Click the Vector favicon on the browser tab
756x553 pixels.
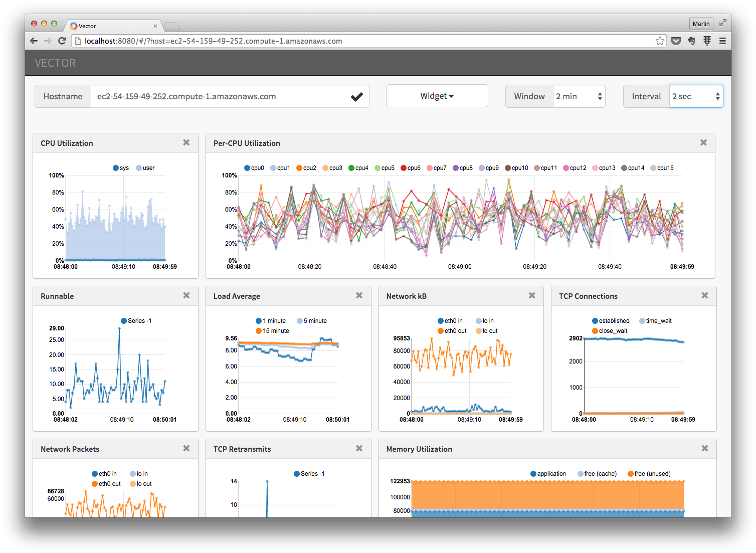point(74,26)
